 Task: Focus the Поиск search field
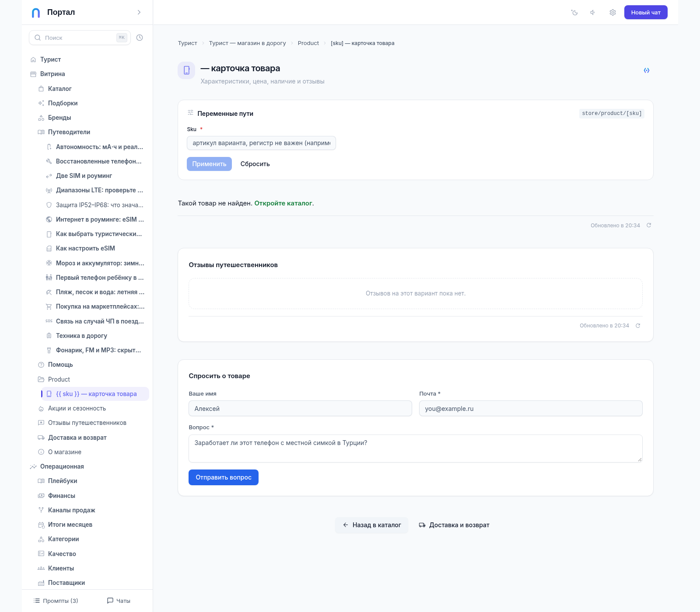click(x=80, y=38)
